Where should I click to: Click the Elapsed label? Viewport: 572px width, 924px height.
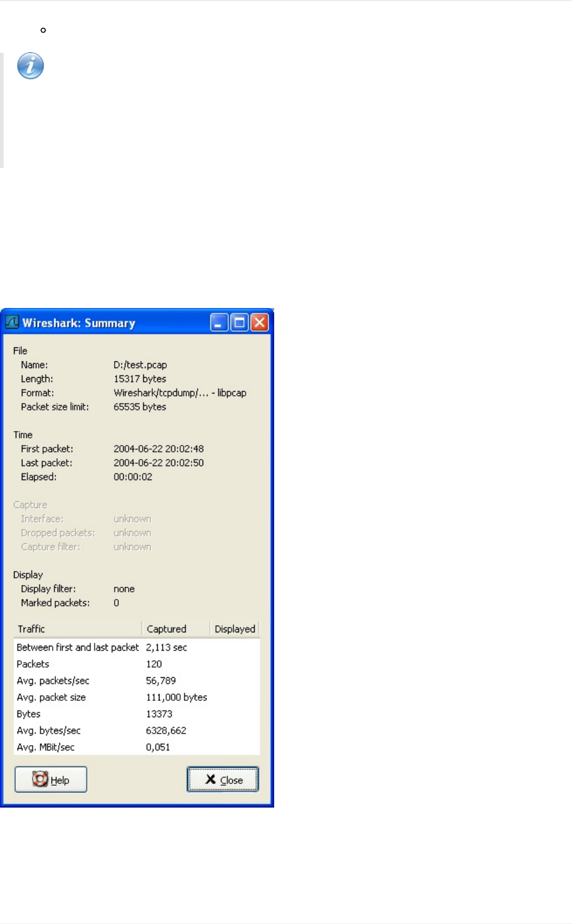38,477
